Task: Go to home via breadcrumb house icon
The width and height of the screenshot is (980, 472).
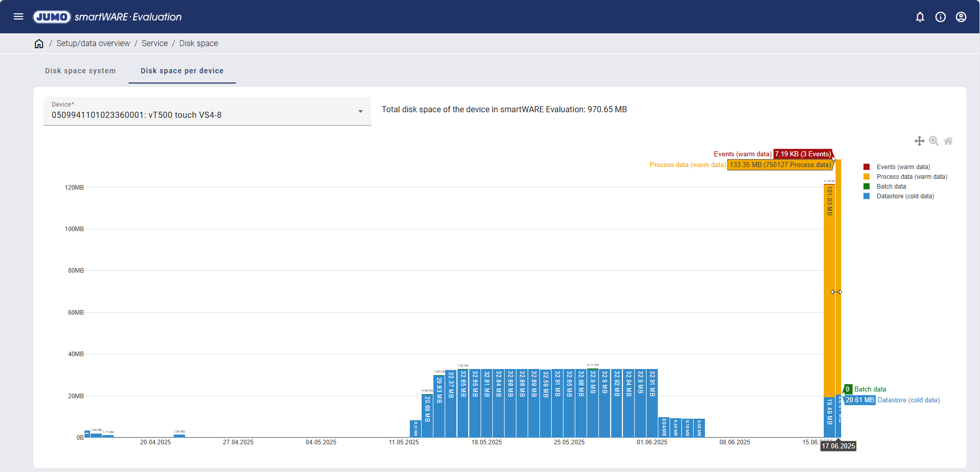Action: (39, 44)
